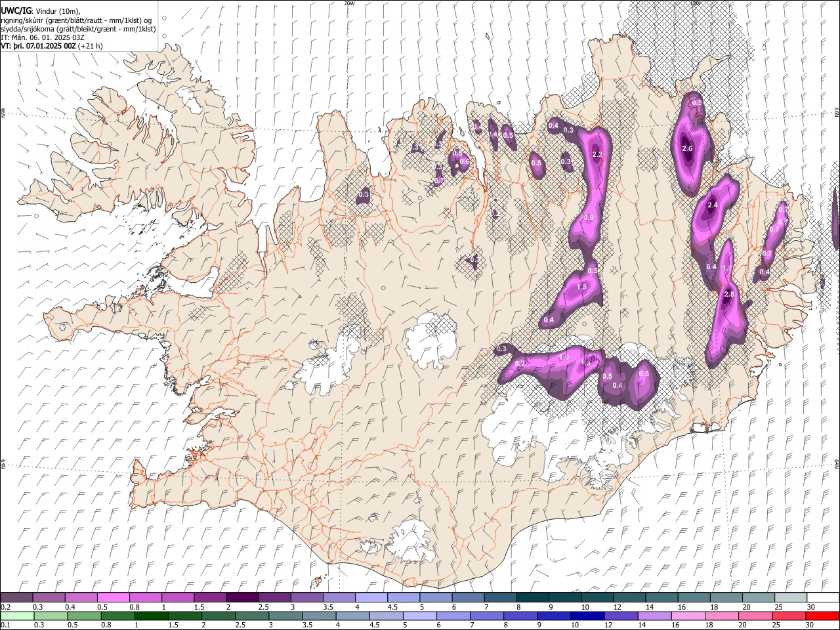Image resolution: width=840 pixels, height=630 pixels.
Task: Select the dark purple 2 swatch in upper legend
Action: 242,598
